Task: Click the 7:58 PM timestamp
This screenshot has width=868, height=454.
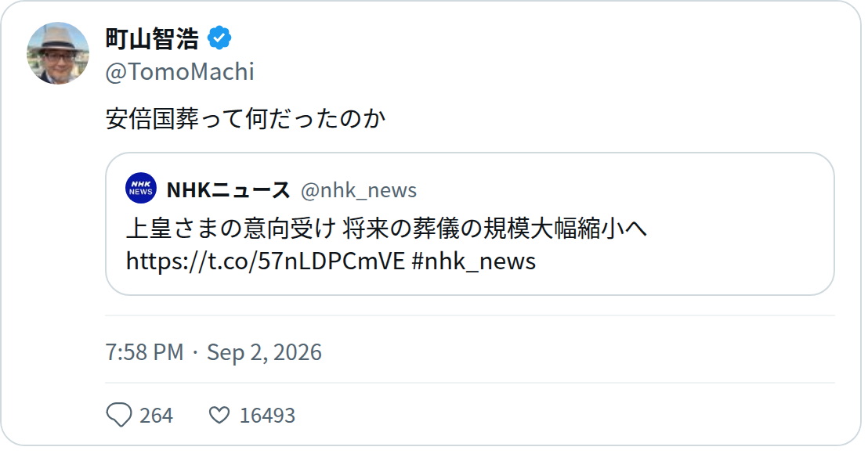Action: (x=144, y=352)
